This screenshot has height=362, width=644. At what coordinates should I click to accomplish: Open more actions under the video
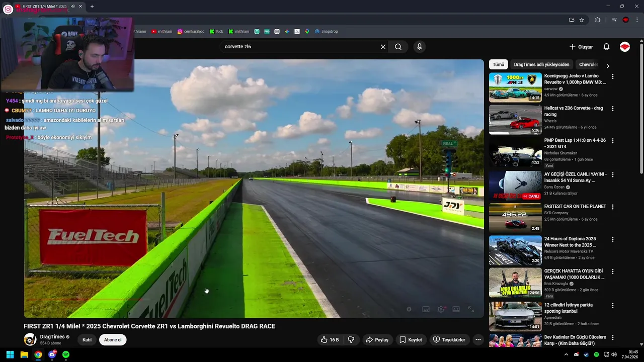[478, 340]
